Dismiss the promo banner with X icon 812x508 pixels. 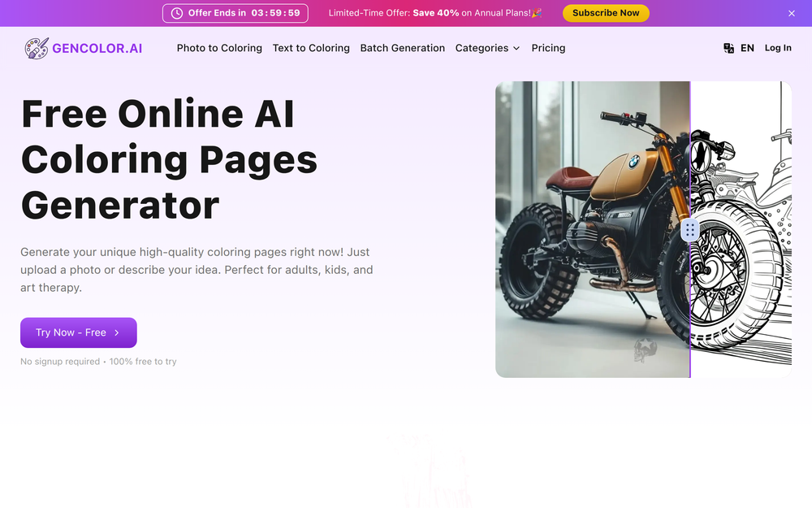pos(791,14)
